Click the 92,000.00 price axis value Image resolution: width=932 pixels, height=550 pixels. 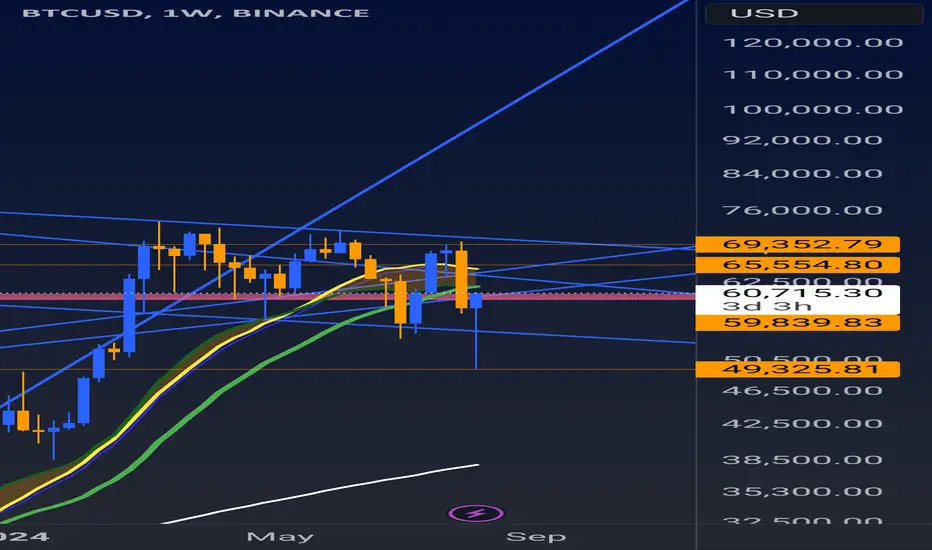[802, 140]
